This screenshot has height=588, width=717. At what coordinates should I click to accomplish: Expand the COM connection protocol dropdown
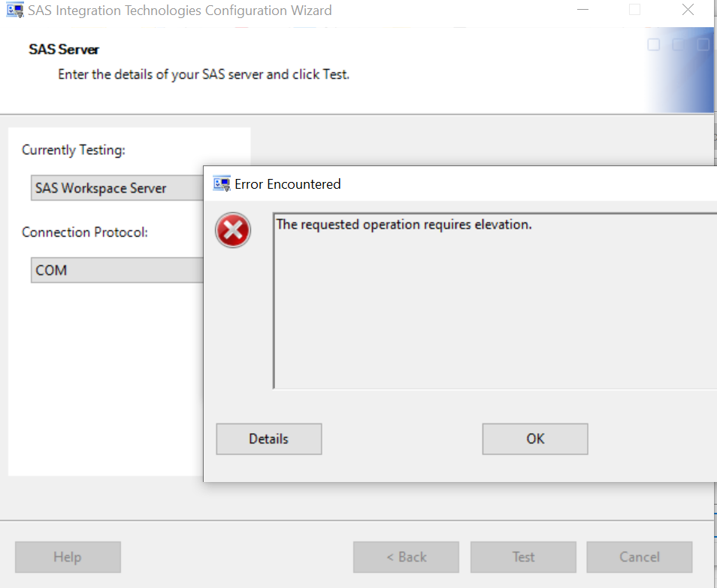pos(117,270)
